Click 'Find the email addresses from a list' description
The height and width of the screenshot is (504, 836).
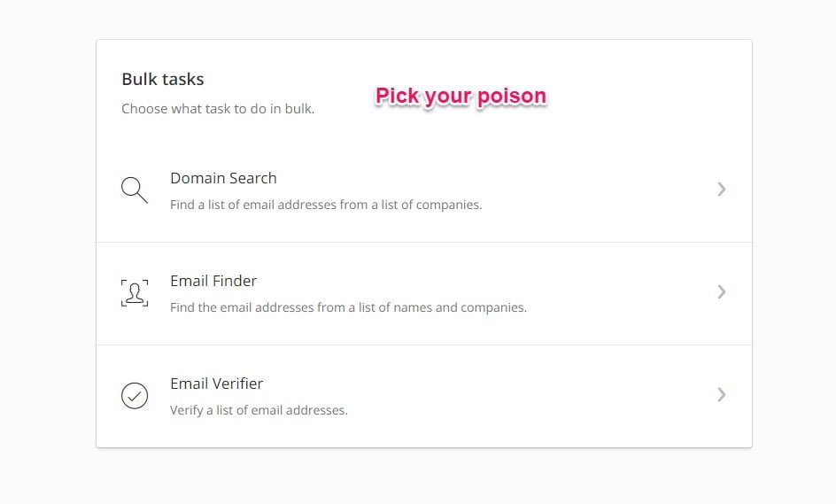[348, 307]
